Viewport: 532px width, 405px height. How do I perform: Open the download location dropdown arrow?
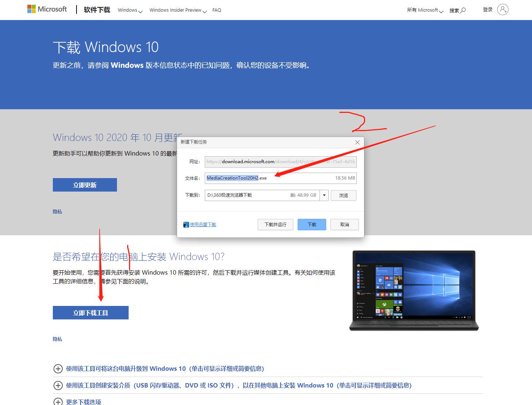click(324, 195)
